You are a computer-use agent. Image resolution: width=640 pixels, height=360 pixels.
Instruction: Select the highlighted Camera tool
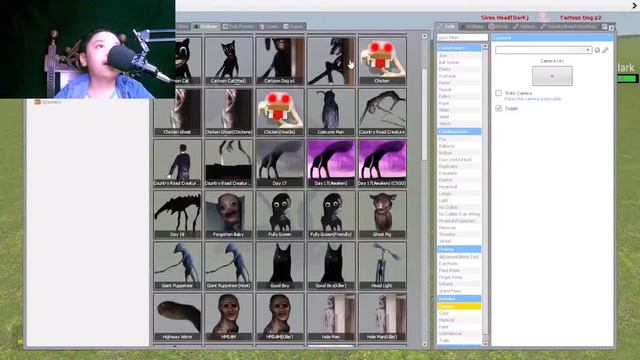click(459, 306)
